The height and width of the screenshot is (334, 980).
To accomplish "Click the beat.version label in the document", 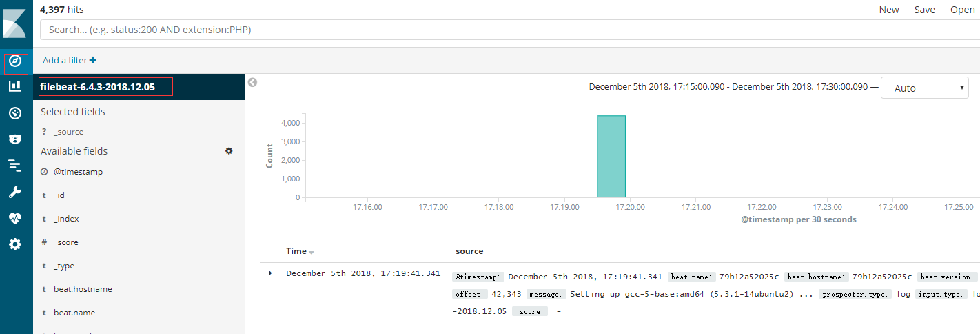I will tap(948, 277).
